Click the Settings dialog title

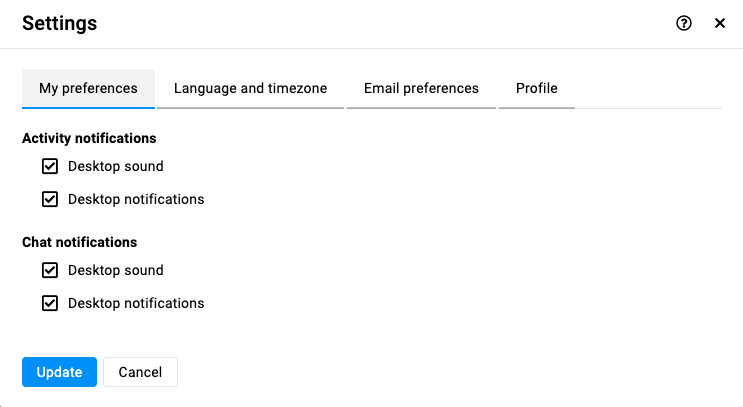point(60,23)
